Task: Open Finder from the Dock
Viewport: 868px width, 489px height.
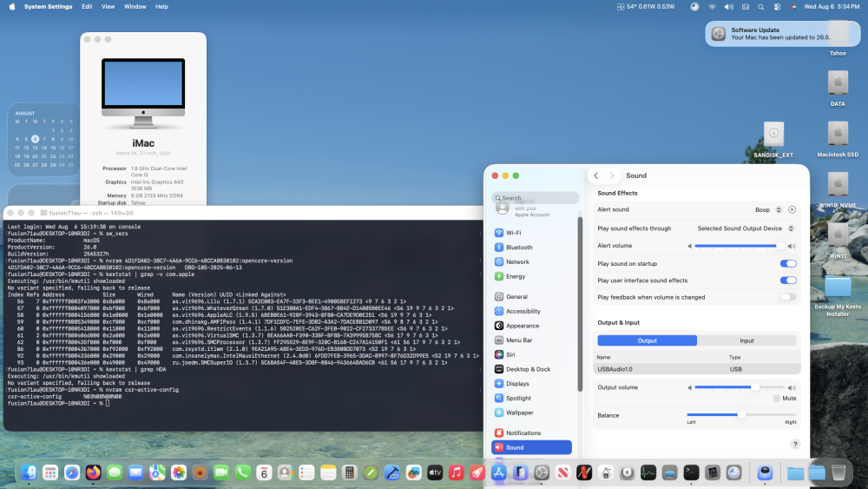Action: point(29,472)
